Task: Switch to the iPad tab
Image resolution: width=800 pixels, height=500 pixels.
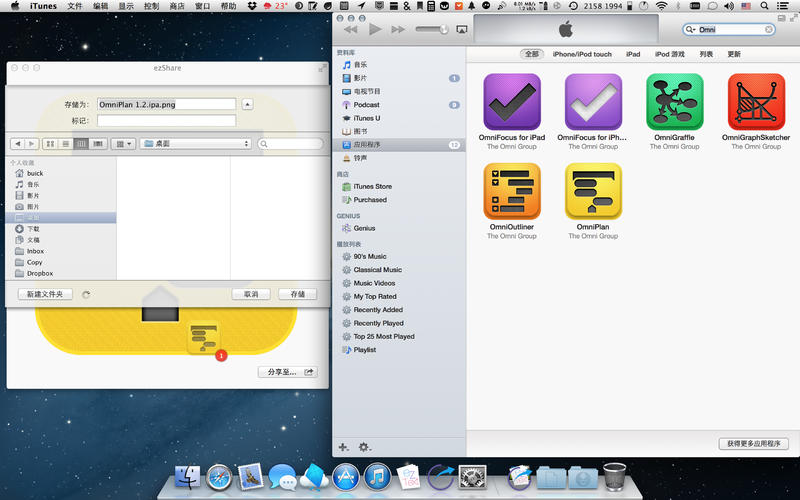Action: coord(633,54)
